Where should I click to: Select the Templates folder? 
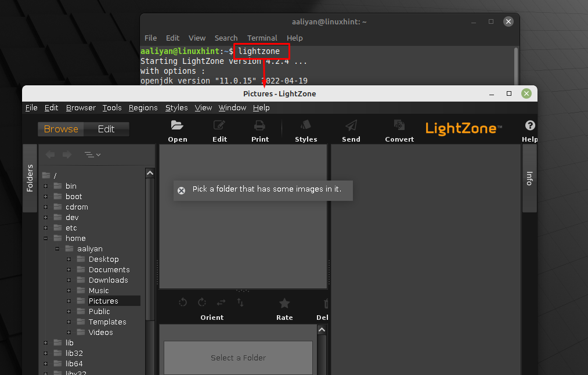(x=107, y=322)
